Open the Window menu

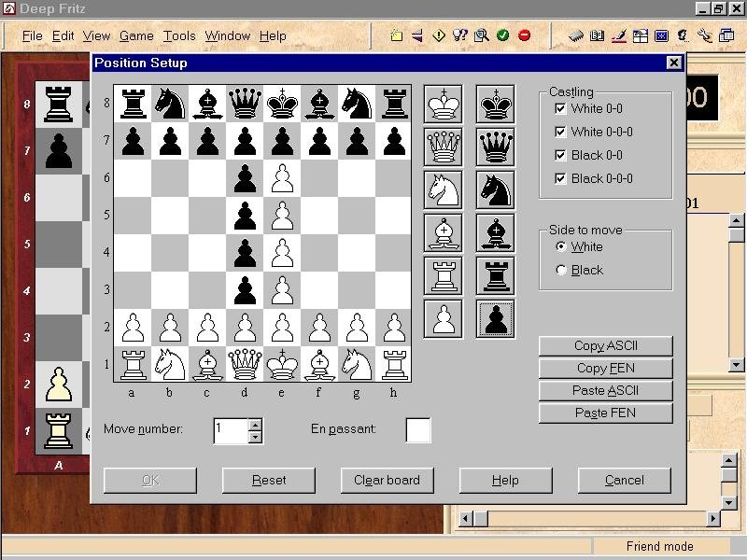pos(227,36)
